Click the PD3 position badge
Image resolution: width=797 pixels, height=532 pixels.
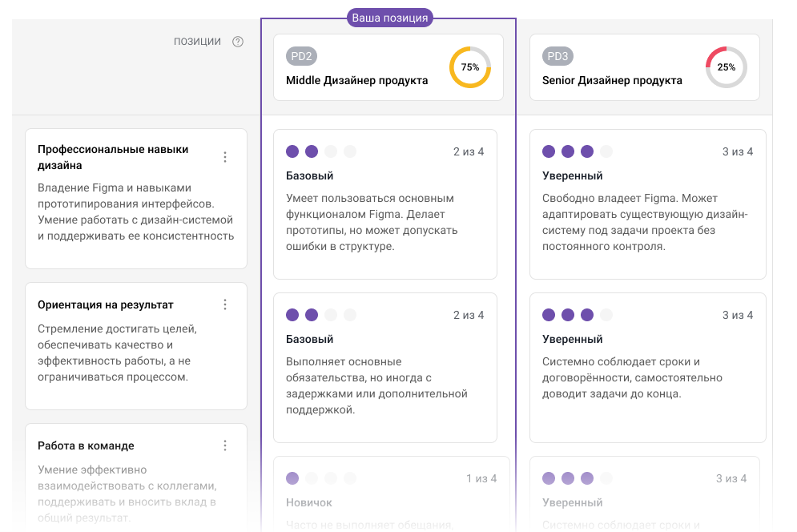557,56
